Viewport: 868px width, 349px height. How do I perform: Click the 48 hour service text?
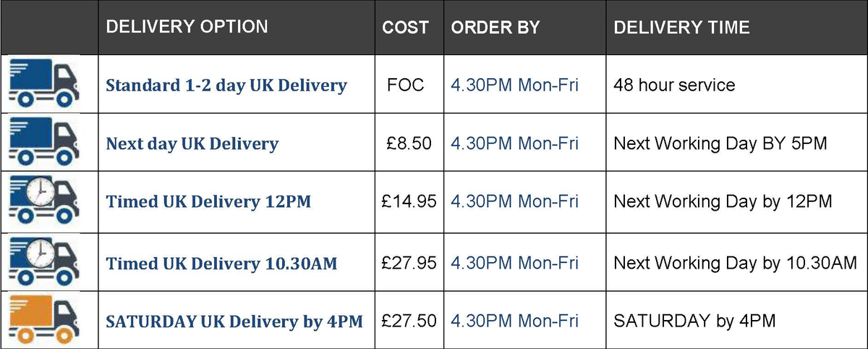(674, 85)
